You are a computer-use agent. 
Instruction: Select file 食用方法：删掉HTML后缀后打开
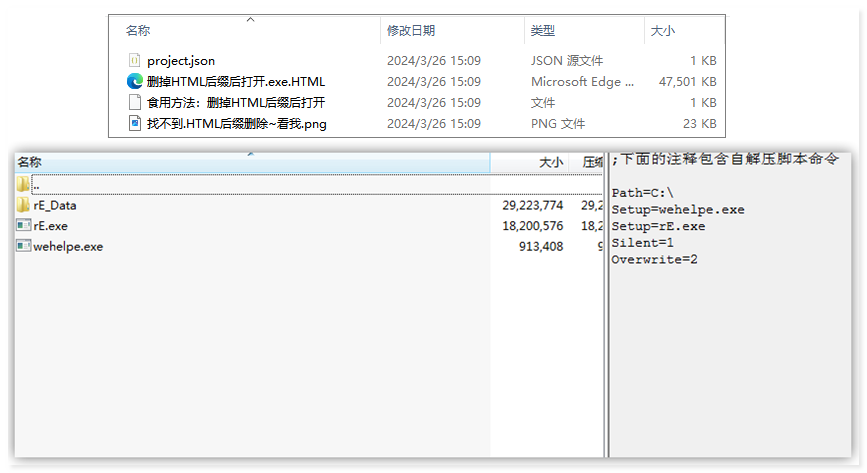[236, 102]
